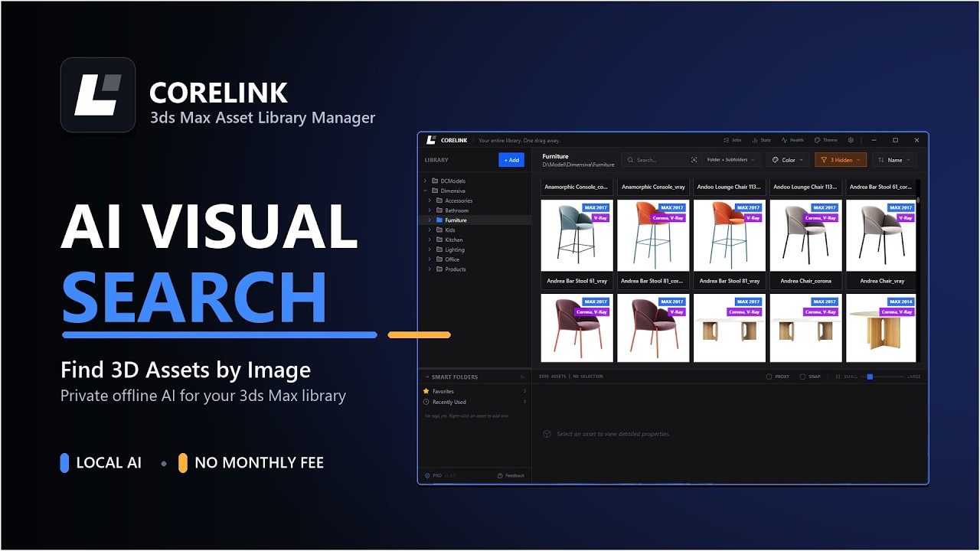
Task: Click the + Add library button
Action: coord(511,160)
